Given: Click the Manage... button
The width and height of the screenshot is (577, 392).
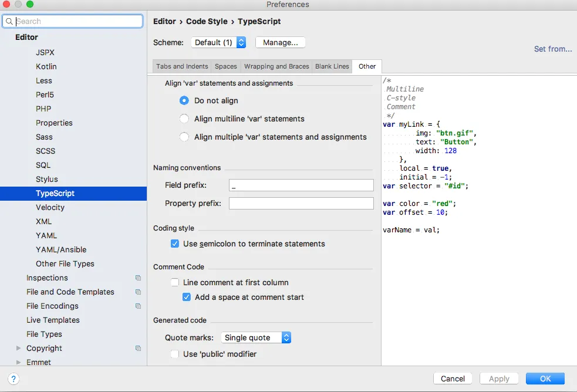Looking at the screenshot, I should click(x=281, y=42).
